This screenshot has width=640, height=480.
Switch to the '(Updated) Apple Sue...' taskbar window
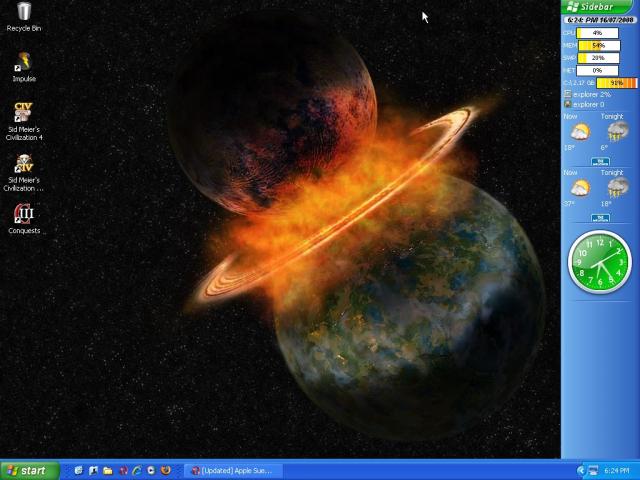tap(233, 471)
